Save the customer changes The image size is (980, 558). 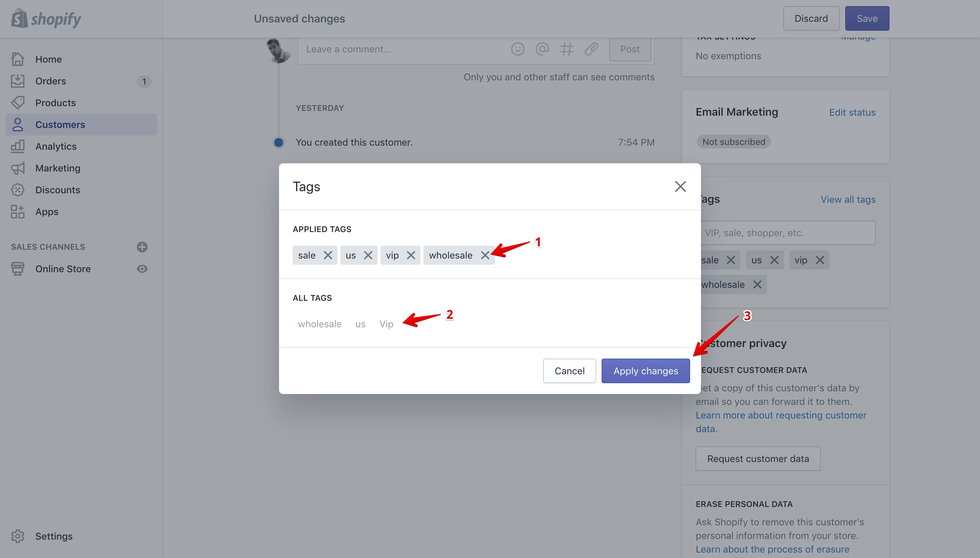point(867,18)
